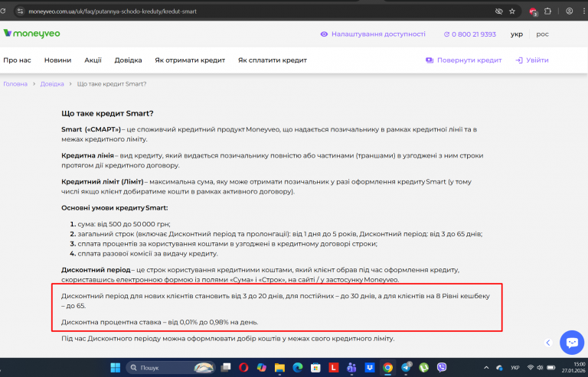Open Wi-Fi network tray icon
The width and height of the screenshot is (588, 377).
[531, 368]
